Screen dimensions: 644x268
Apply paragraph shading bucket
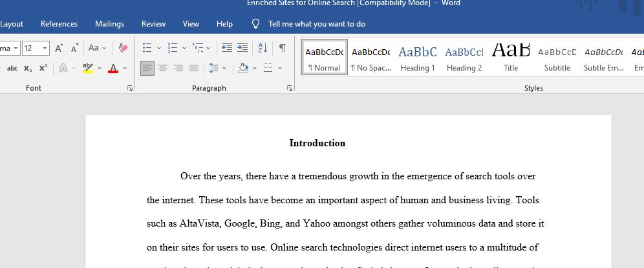pos(243,68)
